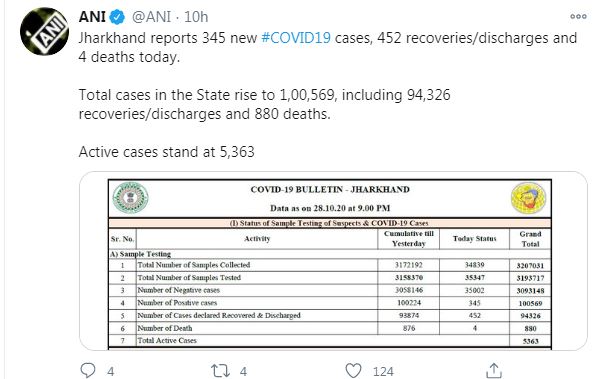This screenshot has height=379, width=600.
Task: Click the Jharkhand government emblem in image
Action: [x=130, y=198]
